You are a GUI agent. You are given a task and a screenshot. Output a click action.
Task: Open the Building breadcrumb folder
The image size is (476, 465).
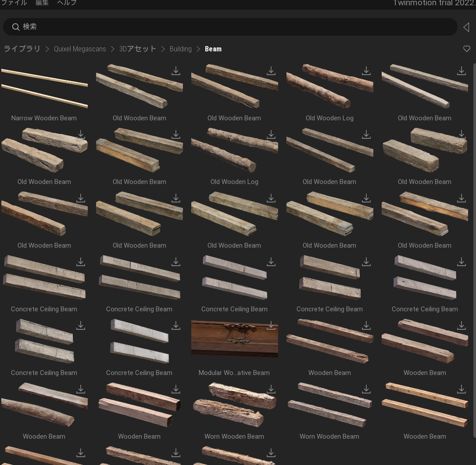tap(181, 49)
